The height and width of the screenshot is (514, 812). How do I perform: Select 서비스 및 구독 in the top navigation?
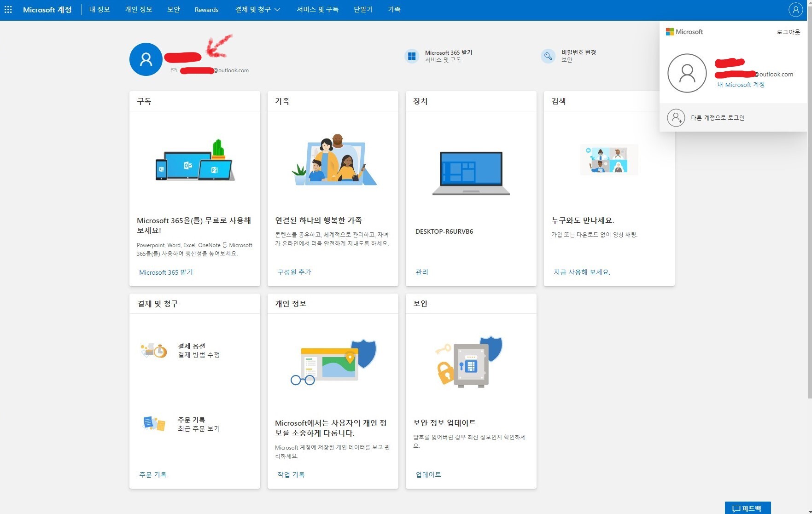(317, 10)
